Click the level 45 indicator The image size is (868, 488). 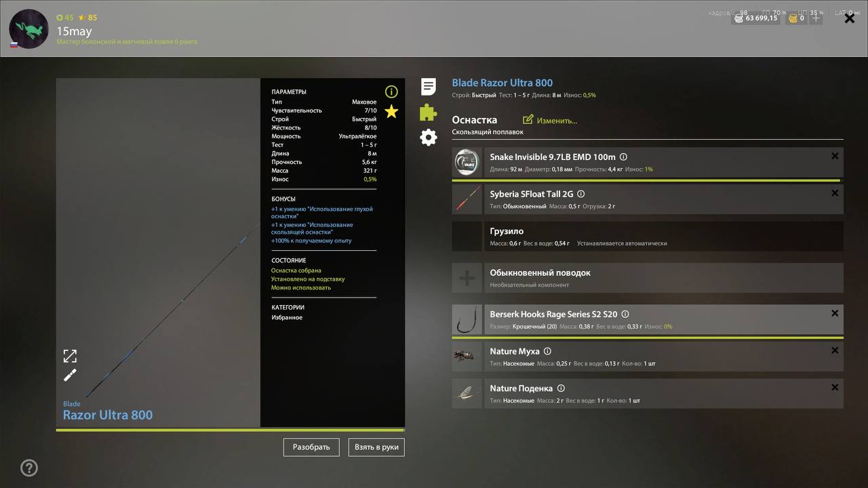click(x=65, y=18)
